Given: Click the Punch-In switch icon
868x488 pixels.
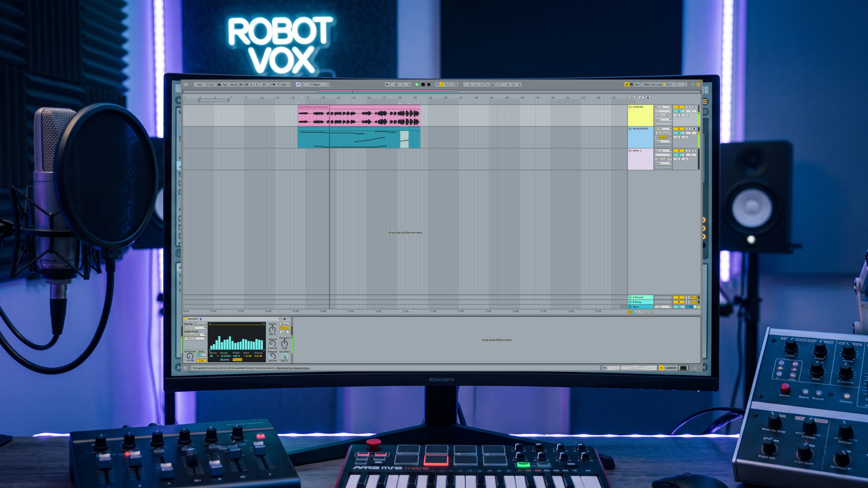Looking at the screenshot, I should (486, 84).
